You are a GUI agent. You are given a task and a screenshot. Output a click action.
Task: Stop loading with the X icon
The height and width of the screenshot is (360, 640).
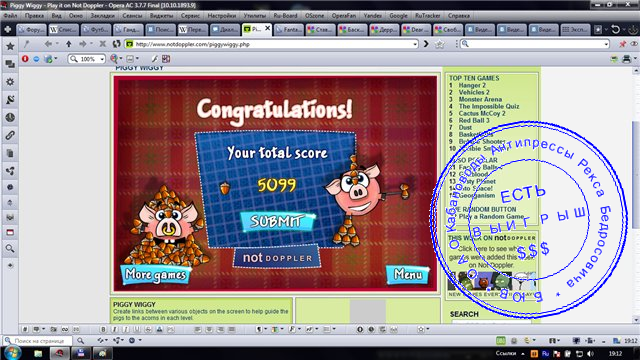point(103,44)
